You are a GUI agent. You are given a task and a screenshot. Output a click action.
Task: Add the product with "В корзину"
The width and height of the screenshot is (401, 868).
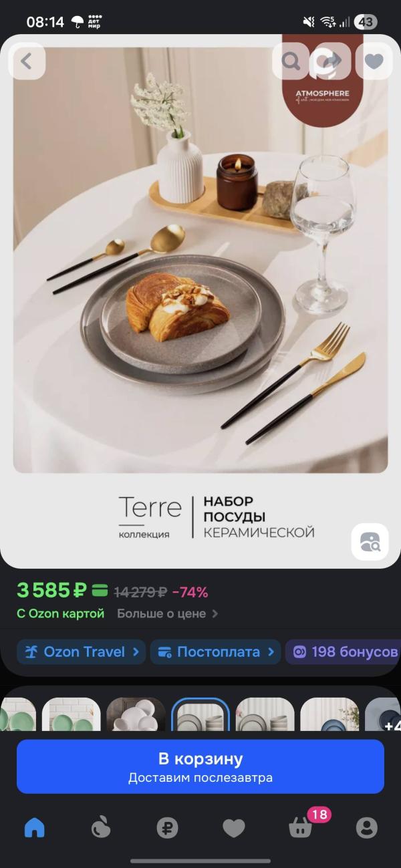(200, 766)
